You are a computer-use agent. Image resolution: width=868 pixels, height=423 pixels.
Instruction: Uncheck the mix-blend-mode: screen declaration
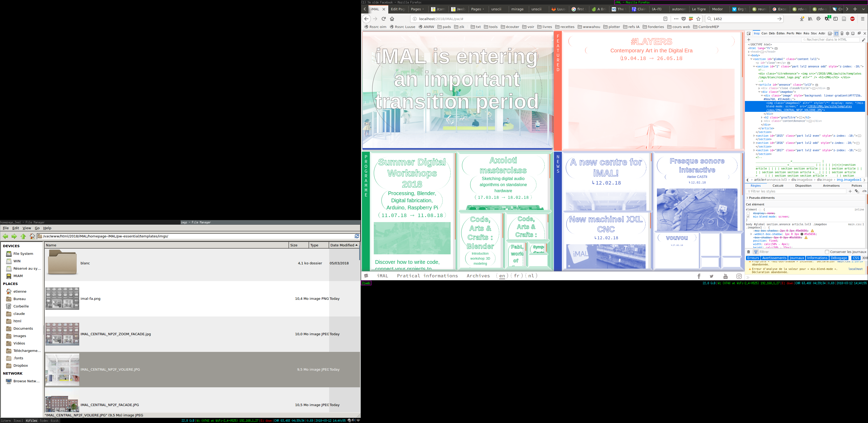click(x=748, y=217)
